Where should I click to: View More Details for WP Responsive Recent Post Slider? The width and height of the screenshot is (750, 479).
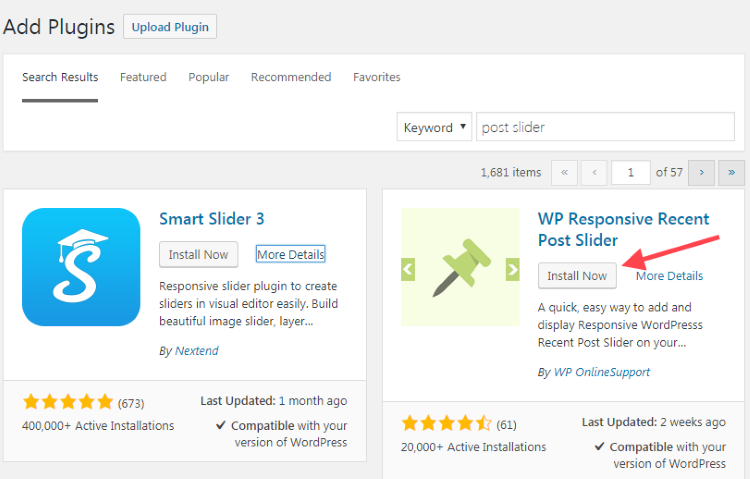pos(669,276)
